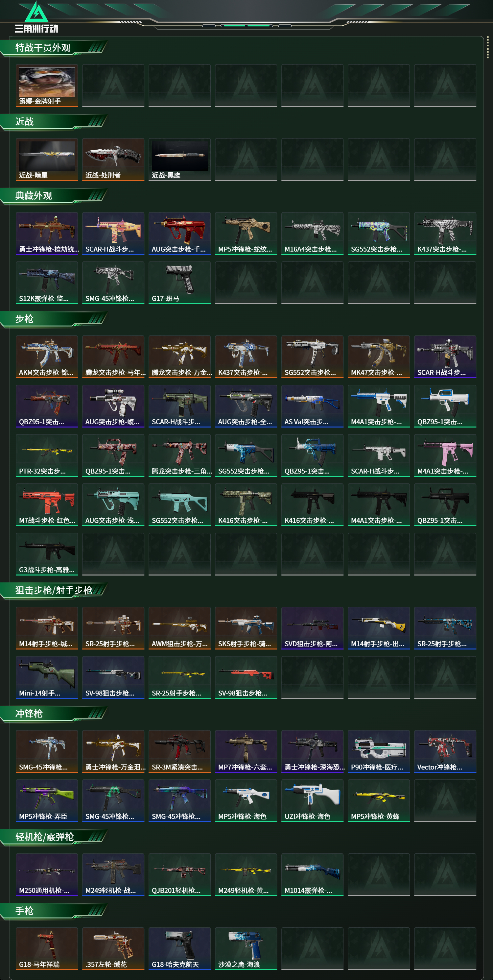
Task: Click the 狙击步枪/射手步枪 section header
Action: coord(54,590)
